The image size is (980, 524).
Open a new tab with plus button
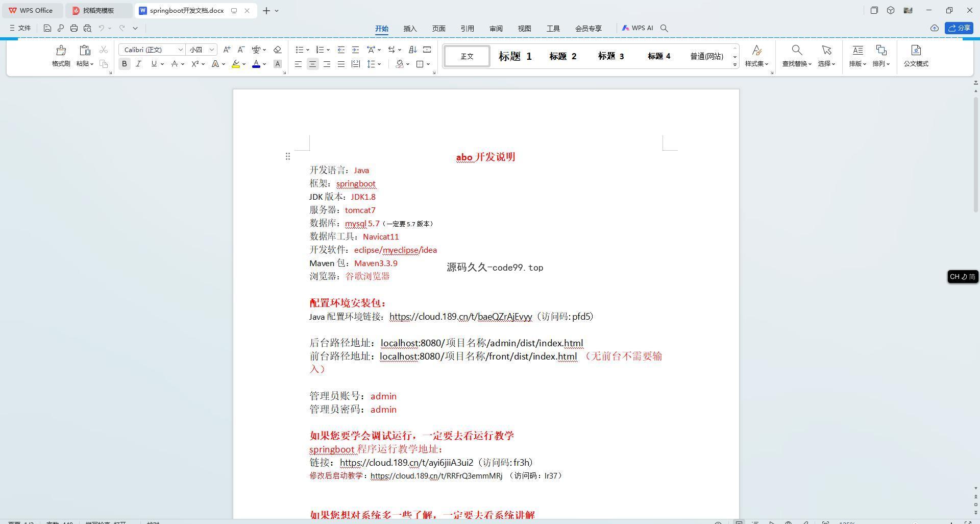click(x=266, y=10)
